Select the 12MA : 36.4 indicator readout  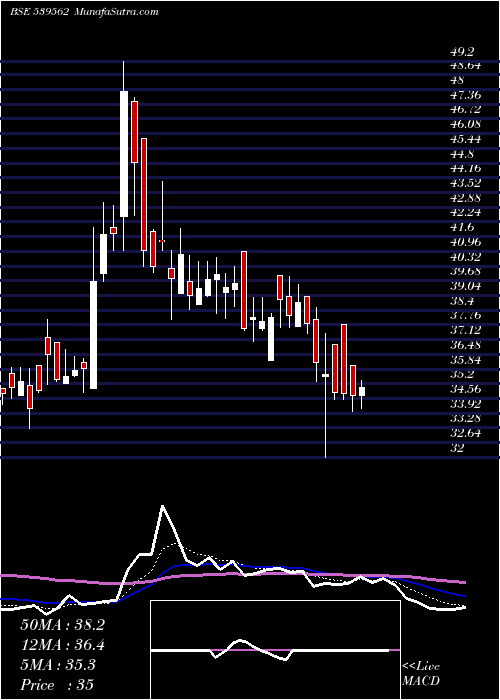point(62,645)
